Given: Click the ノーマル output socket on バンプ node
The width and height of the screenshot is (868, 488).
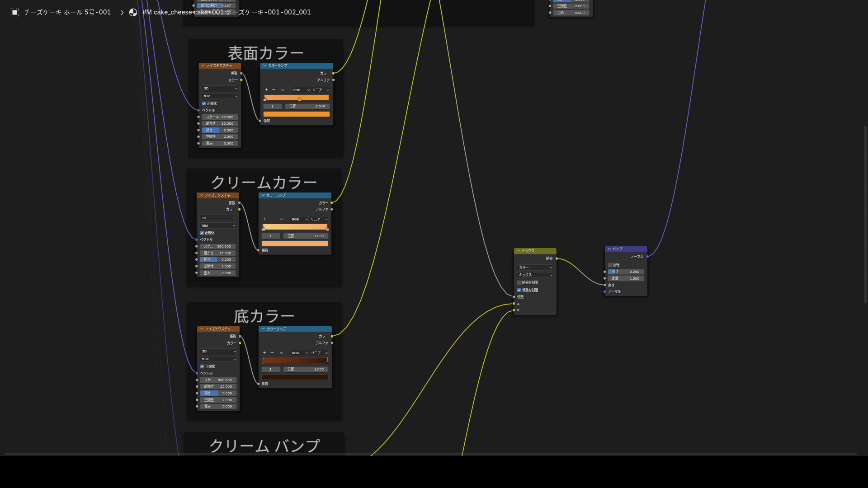Looking at the screenshot, I should pyautogui.click(x=647, y=257).
